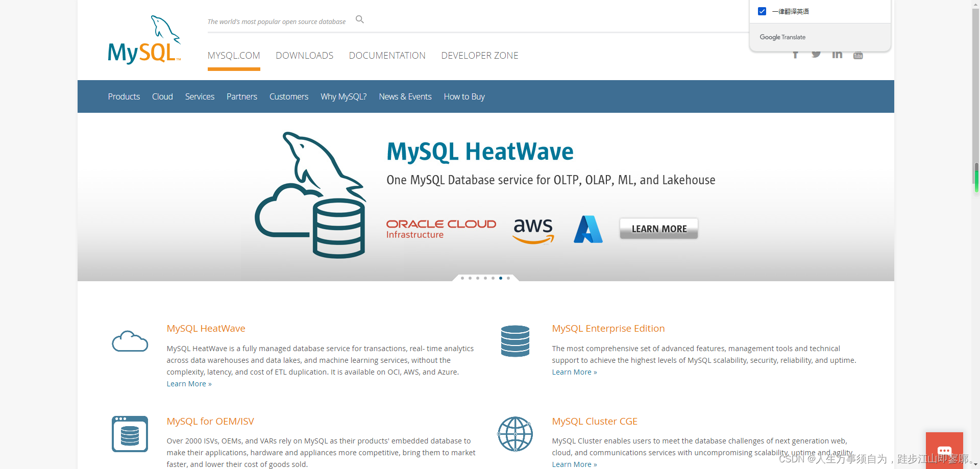Uncheck the translate-to-English checkbox
The width and height of the screenshot is (980, 469).
(x=762, y=11)
